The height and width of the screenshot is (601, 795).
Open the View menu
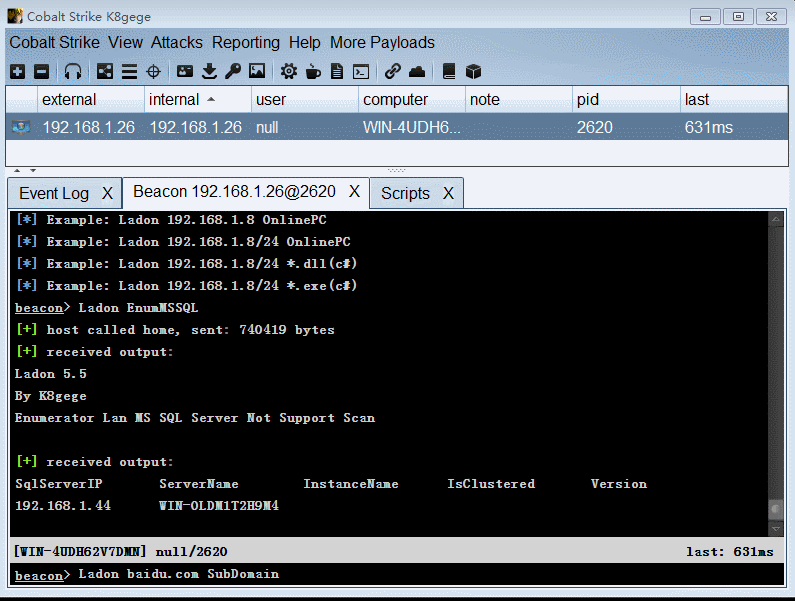(x=125, y=43)
